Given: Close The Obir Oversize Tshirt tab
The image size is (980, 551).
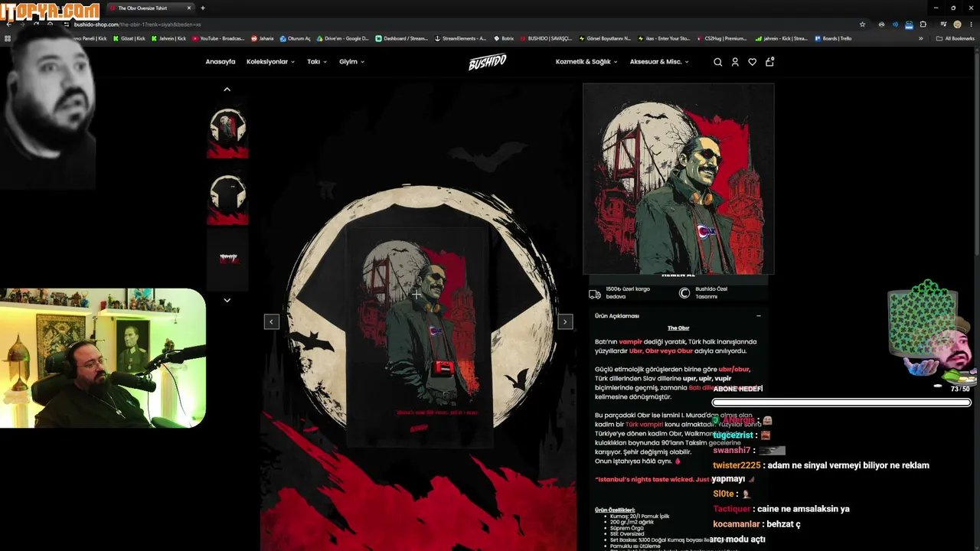Looking at the screenshot, I should pyautogui.click(x=188, y=8).
